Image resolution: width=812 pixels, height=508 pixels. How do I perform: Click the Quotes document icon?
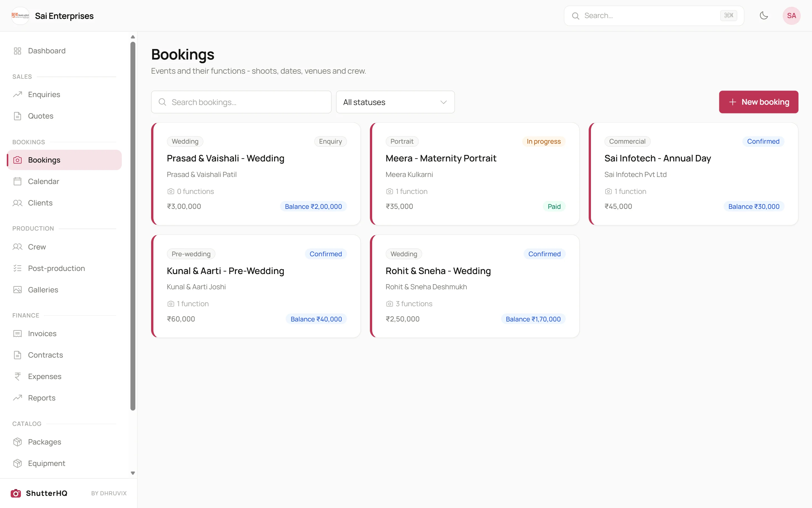coord(17,116)
